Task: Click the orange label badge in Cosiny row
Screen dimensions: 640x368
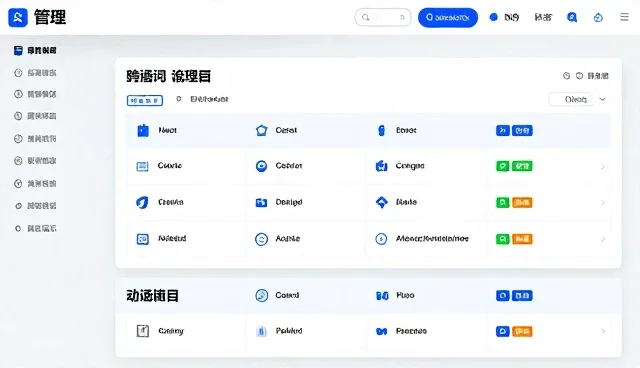Action: (522, 331)
